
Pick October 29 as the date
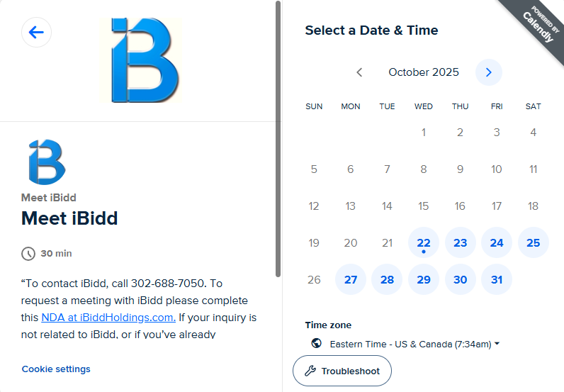[424, 280]
